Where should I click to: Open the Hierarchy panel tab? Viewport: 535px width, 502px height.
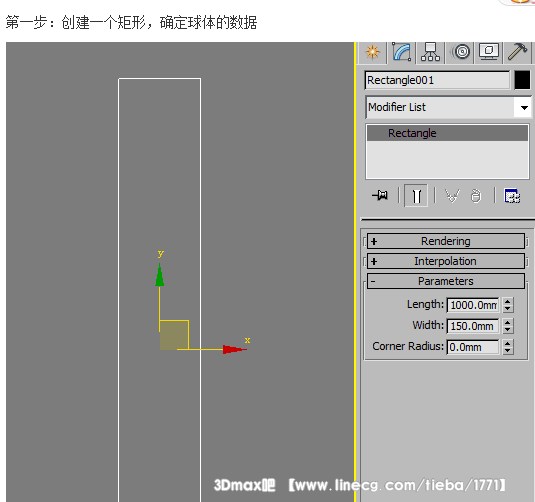(x=430, y=52)
